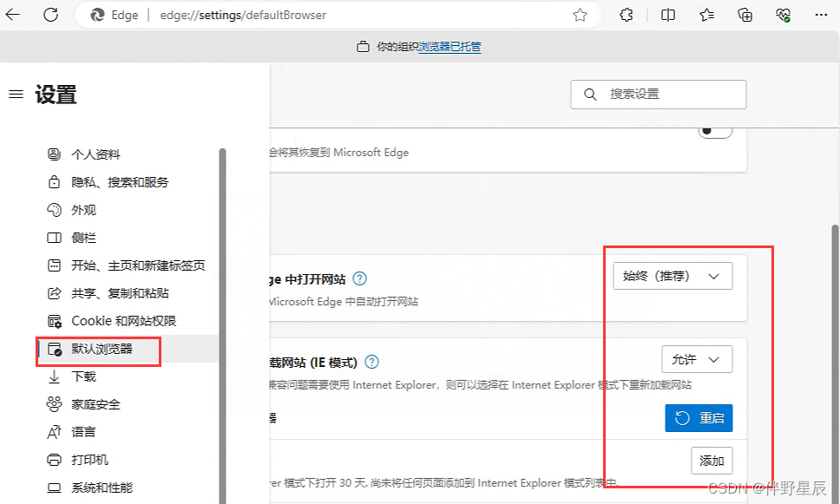This screenshot has height=504, width=840.
Task: Expand the 允许 dropdown for IE mode
Action: [697, 359]
